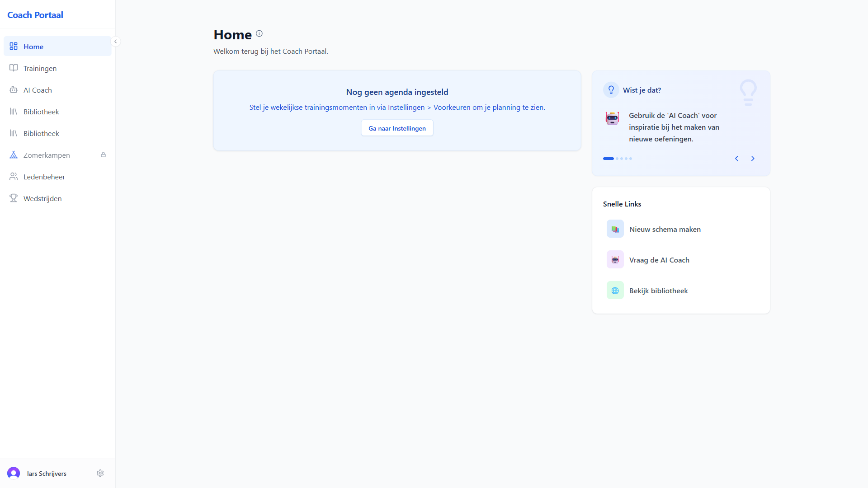Open settings gear next to lars Schrijvers
The width and height of the screenshot is (868, 488).
[x=100, y=473]
